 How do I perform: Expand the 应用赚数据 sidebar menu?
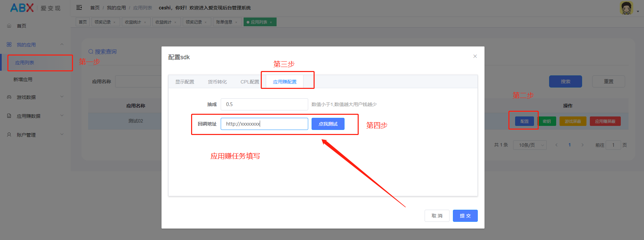point(35,116)
